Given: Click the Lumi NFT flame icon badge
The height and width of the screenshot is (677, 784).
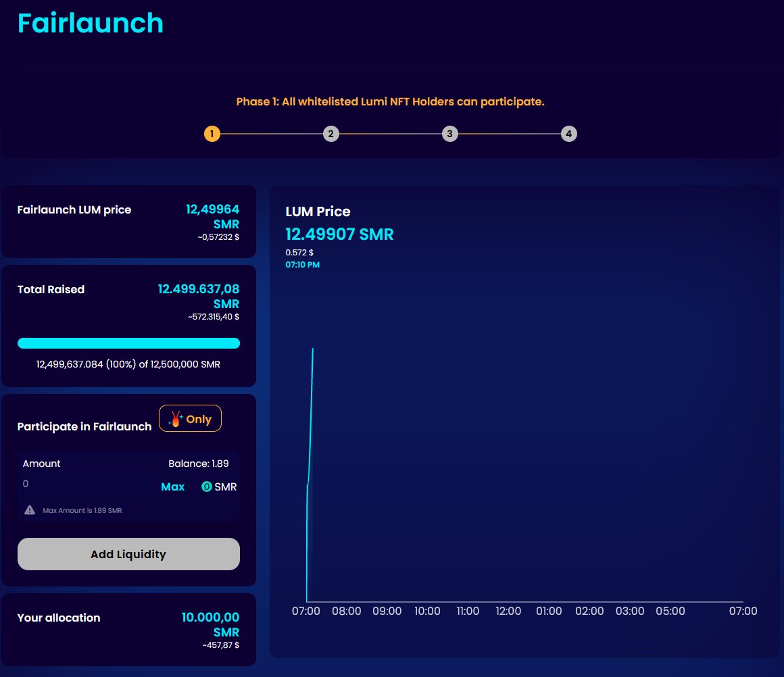Looking at the screenshot, I should click(x=190, y=418).
